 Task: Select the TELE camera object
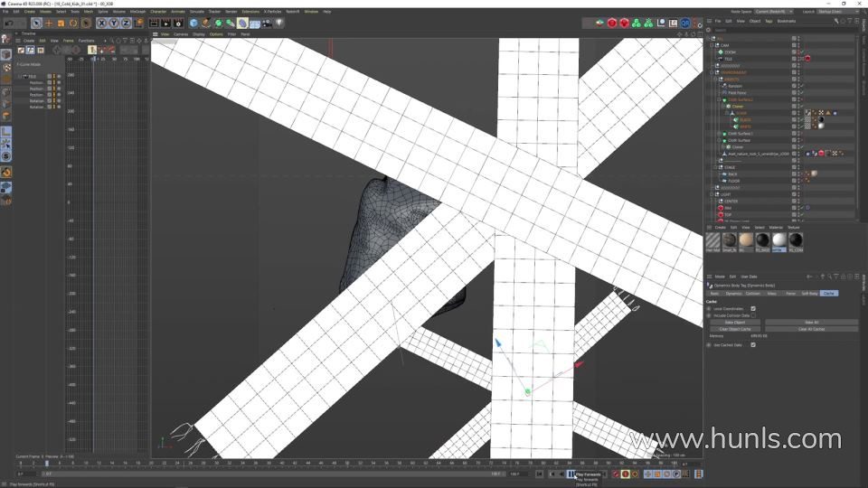click(728, 59)
